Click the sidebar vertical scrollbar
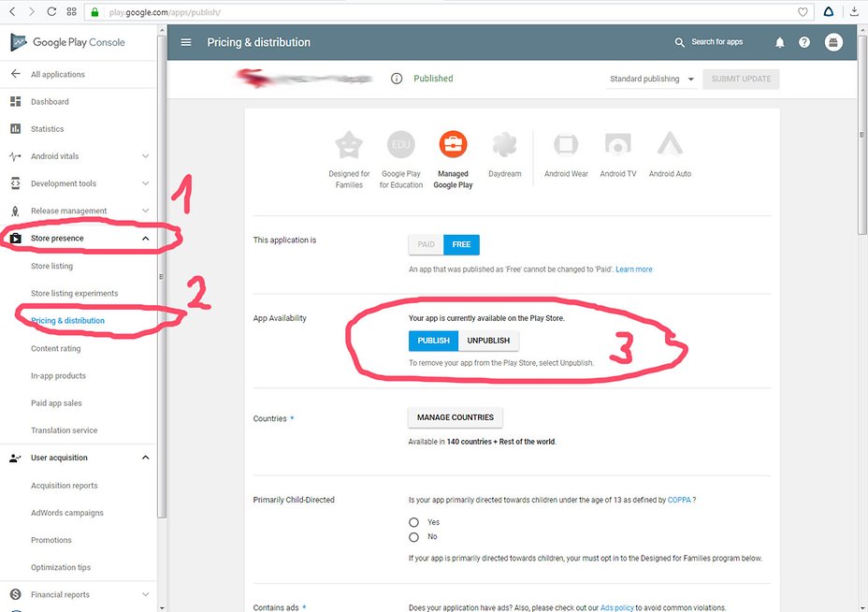The image size is (868, 612). (x=162, y=277)
